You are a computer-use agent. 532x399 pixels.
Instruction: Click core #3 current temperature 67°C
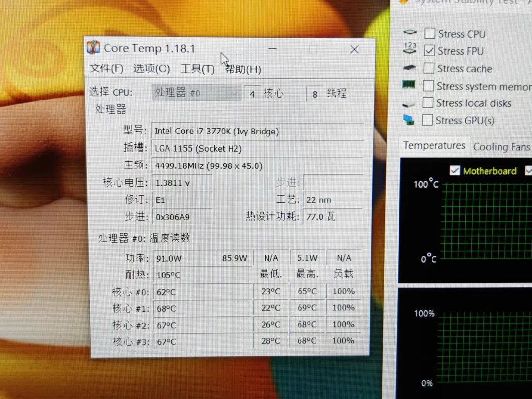click(x=203, y=342)
